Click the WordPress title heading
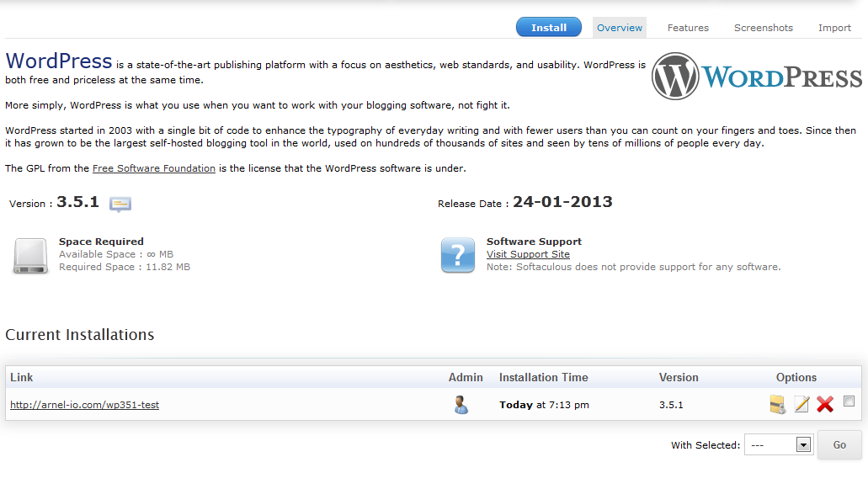Image resolution: width=868 pixels, height=489 pixels. (x=59, y=61)
